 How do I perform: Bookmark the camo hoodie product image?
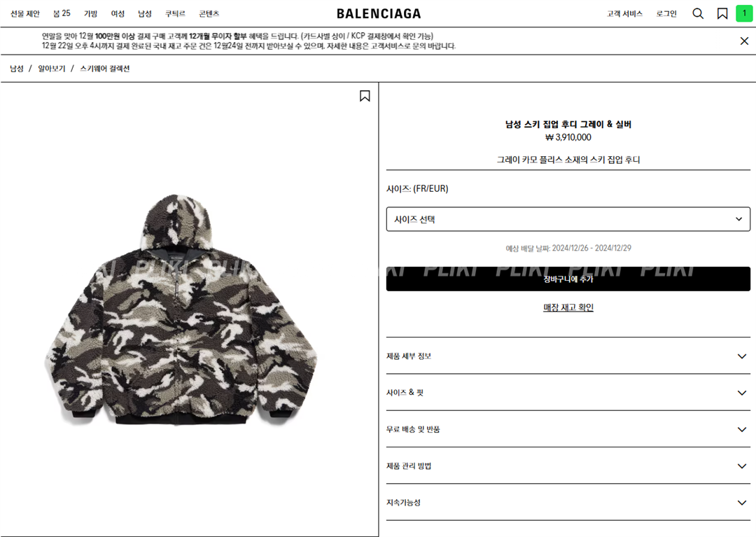pyautogui.click(x=365, y=96)
